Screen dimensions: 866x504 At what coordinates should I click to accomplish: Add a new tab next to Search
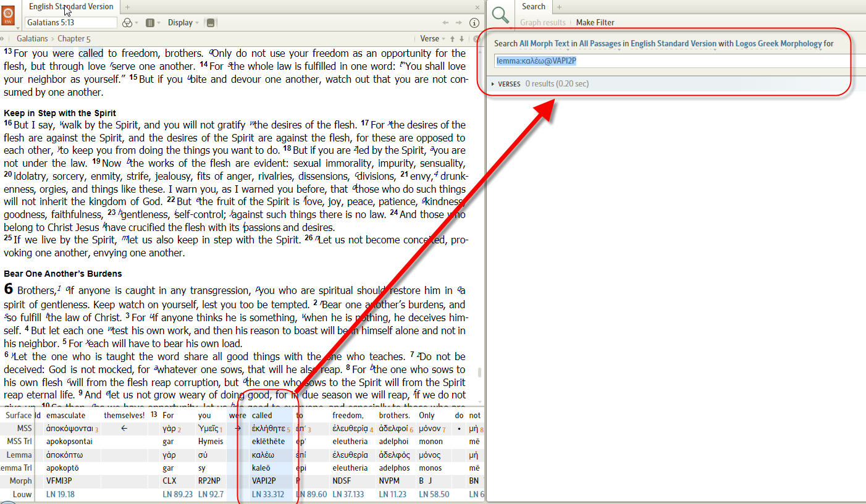[x=559, y=7]
